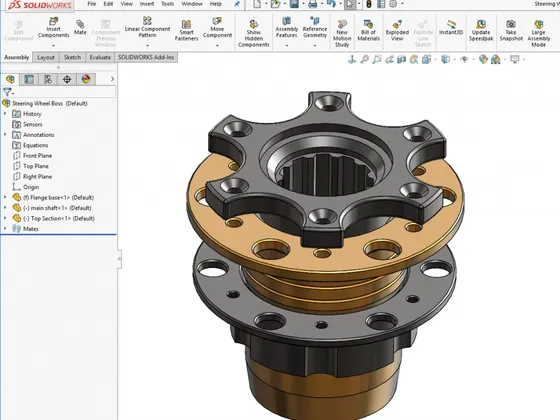560x420 pixels.
Task: Switch to the Evaluate tab
Action: click(100, 57)
